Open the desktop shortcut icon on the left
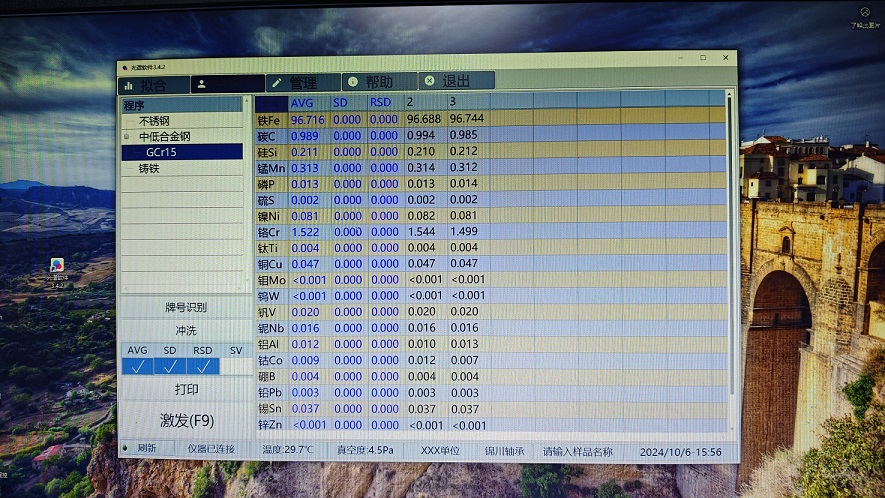The height and width of the screenshot is (498, 885). pos(57,268)
